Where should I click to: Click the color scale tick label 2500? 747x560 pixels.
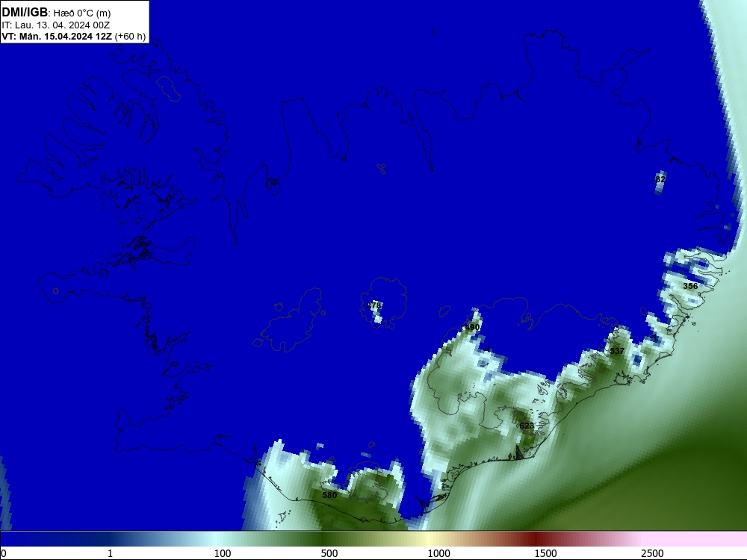pyautogui.click(x=652, y=553)
